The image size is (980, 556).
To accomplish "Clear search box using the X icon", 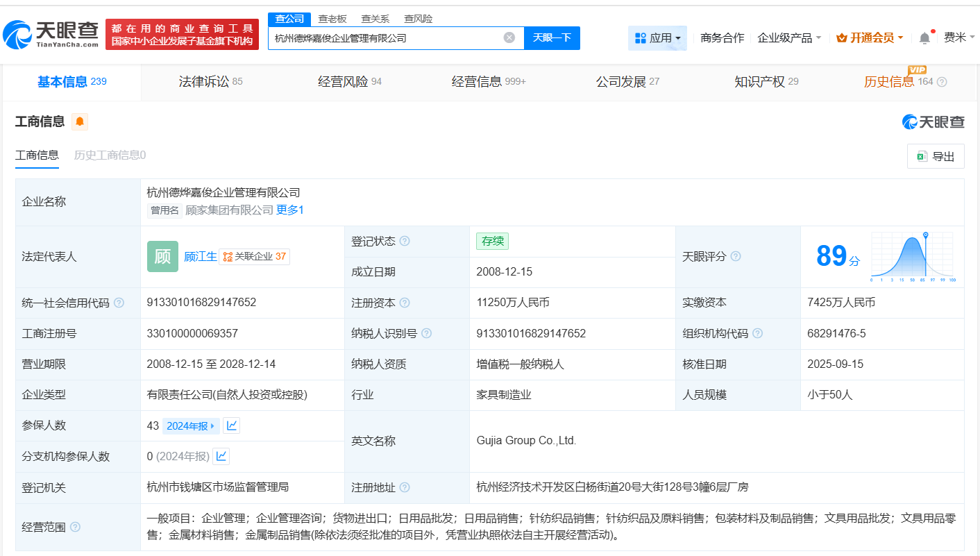I will pyautogui.click(x=509, y=37).
